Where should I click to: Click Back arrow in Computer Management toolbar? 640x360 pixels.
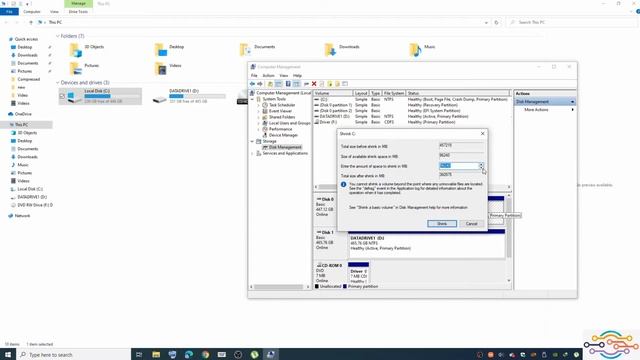(x=252, y=84)
